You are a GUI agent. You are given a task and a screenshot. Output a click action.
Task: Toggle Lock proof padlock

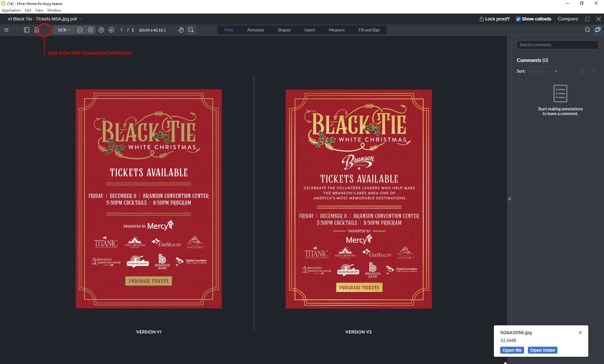pos(482,19)
